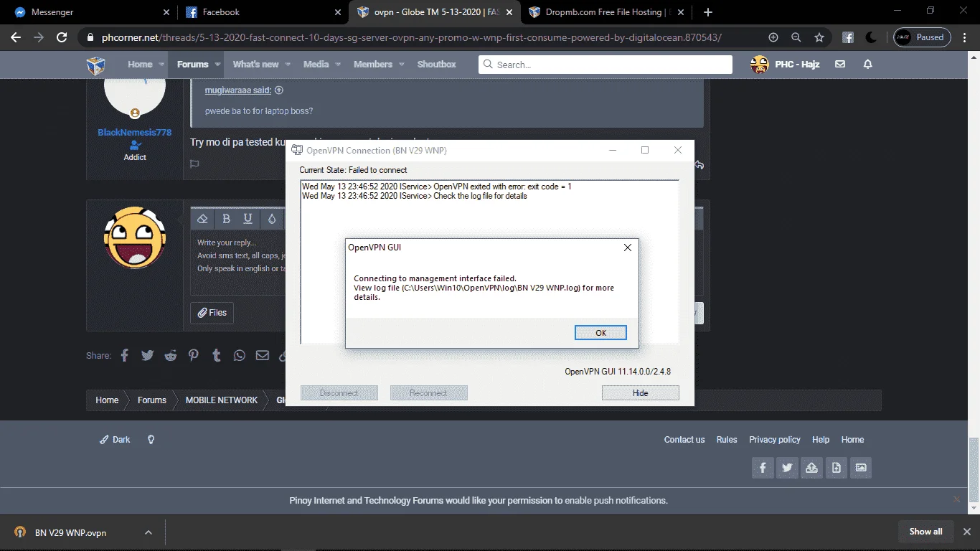Click the eraser remove formatting icon
The image size is (980, 551).
(x=202, y=219)
